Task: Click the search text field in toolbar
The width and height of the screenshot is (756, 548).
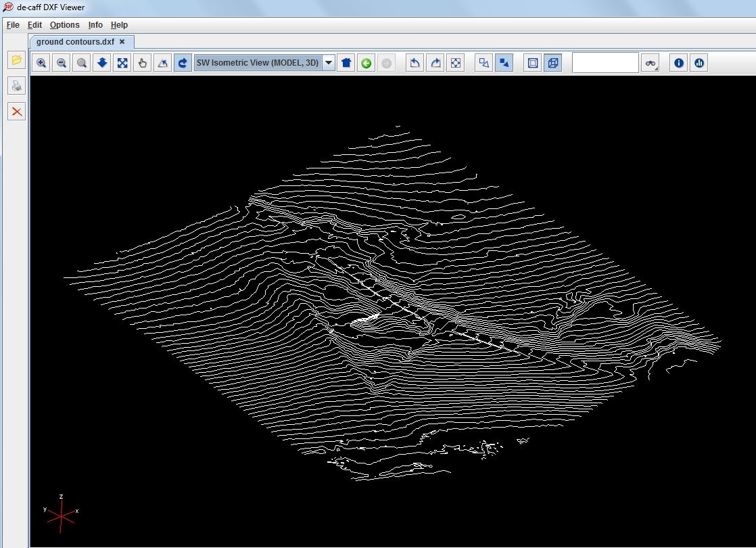Action: pos(606,63)
